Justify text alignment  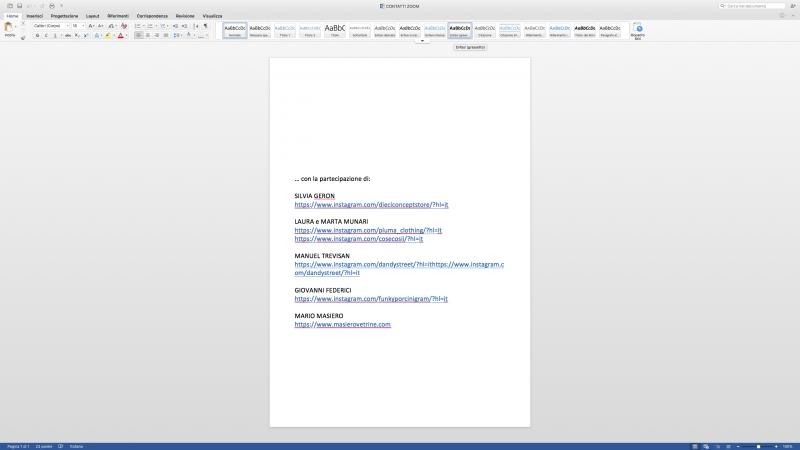166,36
